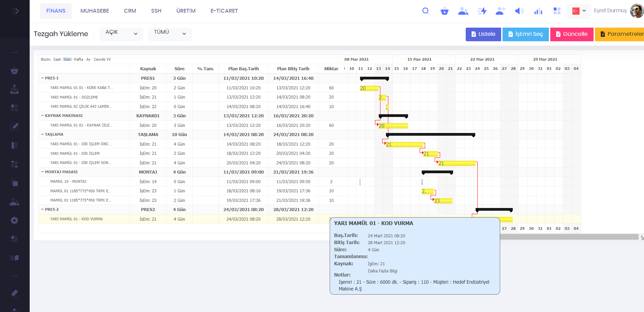Switch Gantt scale to Hafta

click(x=78, y=59)
